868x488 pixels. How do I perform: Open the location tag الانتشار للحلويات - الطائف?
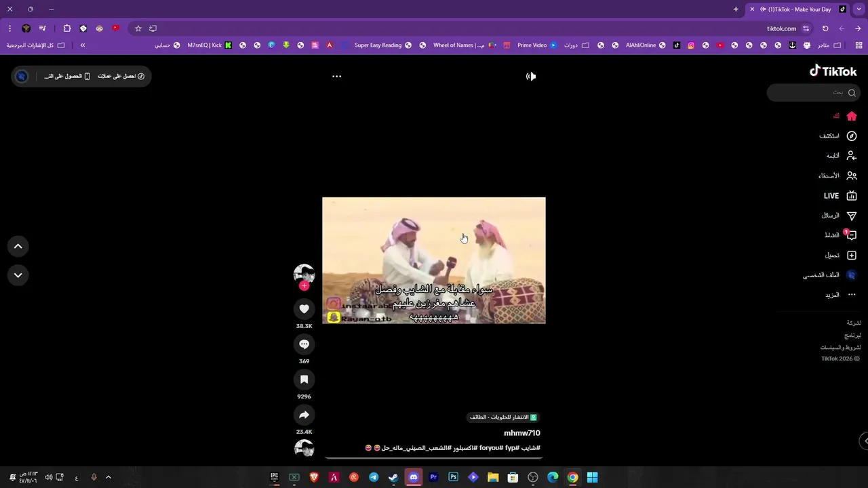tap(503, 417)
